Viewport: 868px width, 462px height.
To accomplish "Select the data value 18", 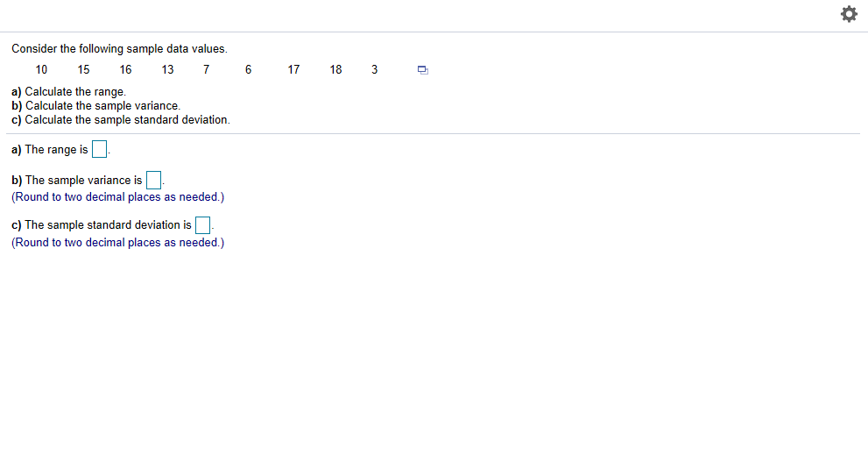I will (336, 69).
